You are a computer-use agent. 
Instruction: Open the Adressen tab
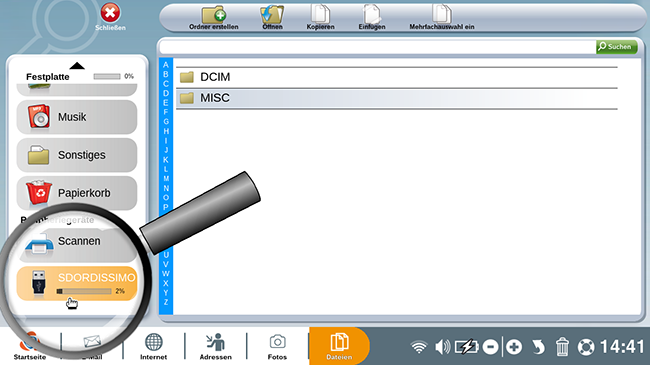pos(216,347)
